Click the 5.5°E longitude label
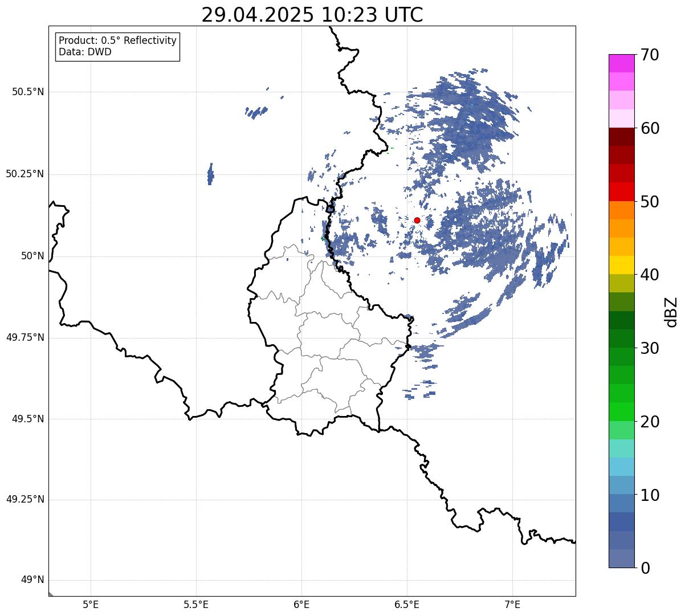This screenshot has width=685, height=616. pyautogui.click(x=196, y=605)
